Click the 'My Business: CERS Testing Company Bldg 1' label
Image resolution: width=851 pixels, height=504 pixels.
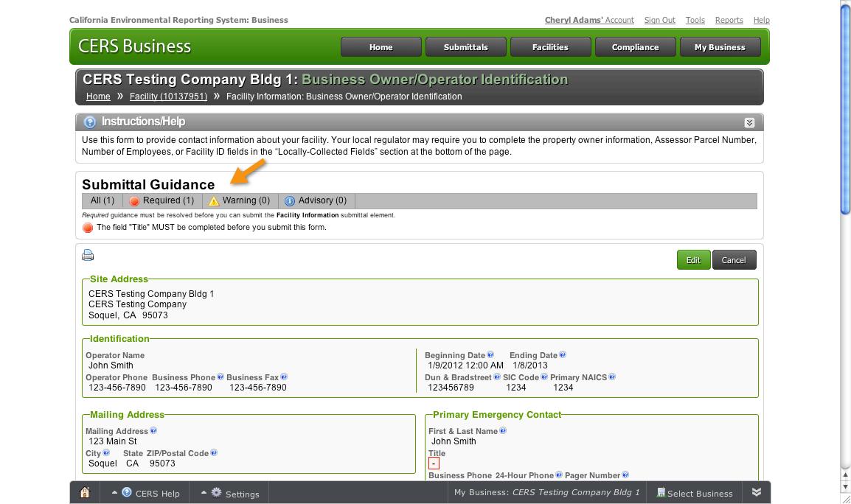pos(547,493)
